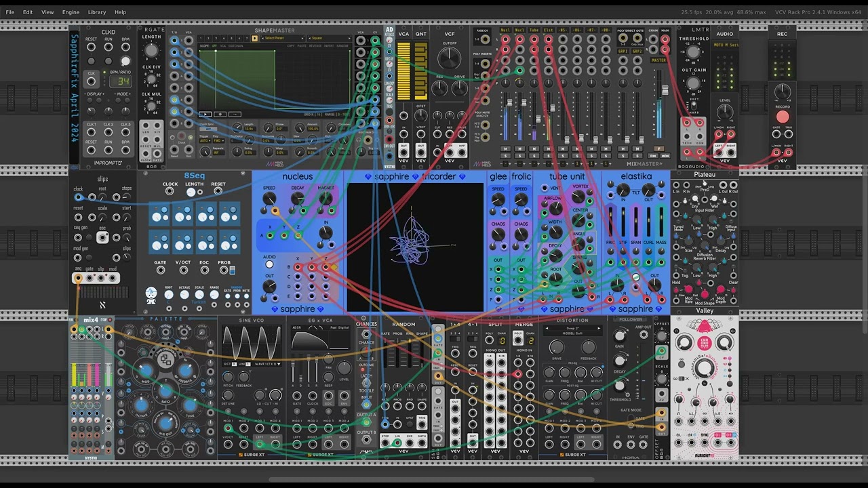
Task: Click the VCF RES knob
Action: (441, 88)
